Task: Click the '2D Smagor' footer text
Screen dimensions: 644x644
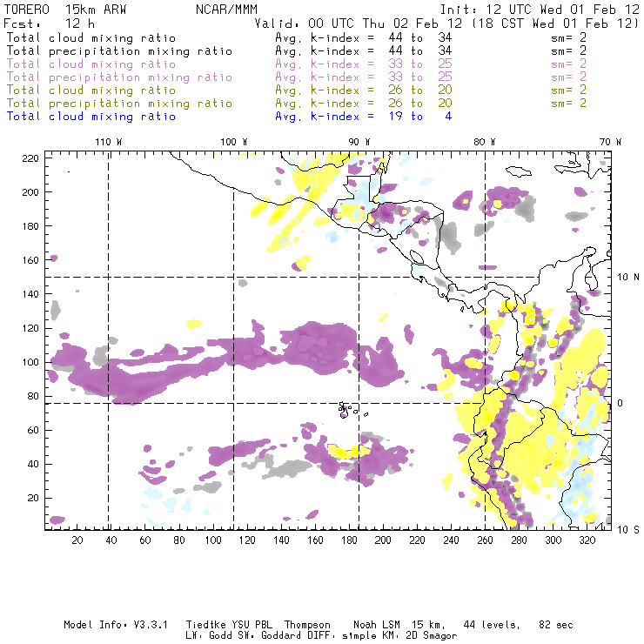Action: pos(432,635)
